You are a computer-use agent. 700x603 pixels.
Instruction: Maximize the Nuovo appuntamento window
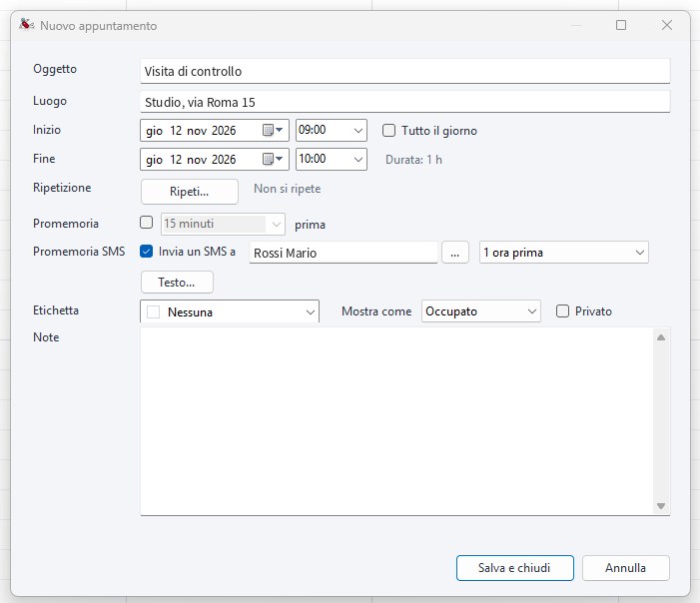(x=621, y=25)
